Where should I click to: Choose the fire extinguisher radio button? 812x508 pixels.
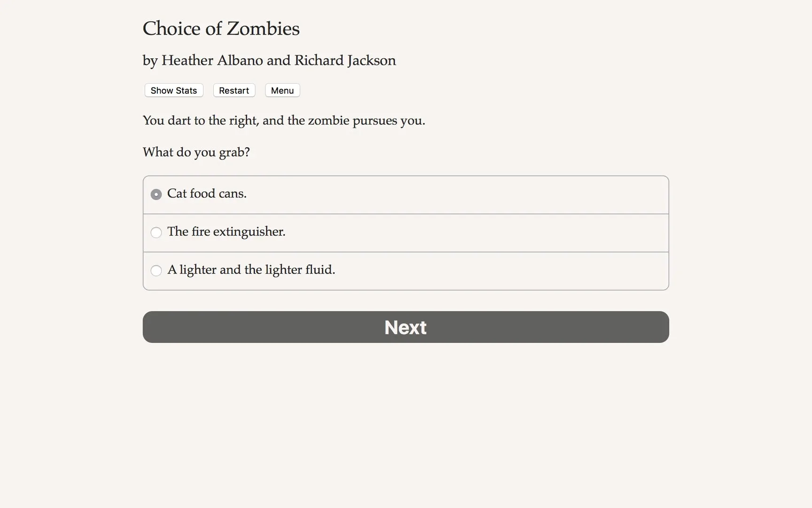pyautogui.click(x=156, y=232)
